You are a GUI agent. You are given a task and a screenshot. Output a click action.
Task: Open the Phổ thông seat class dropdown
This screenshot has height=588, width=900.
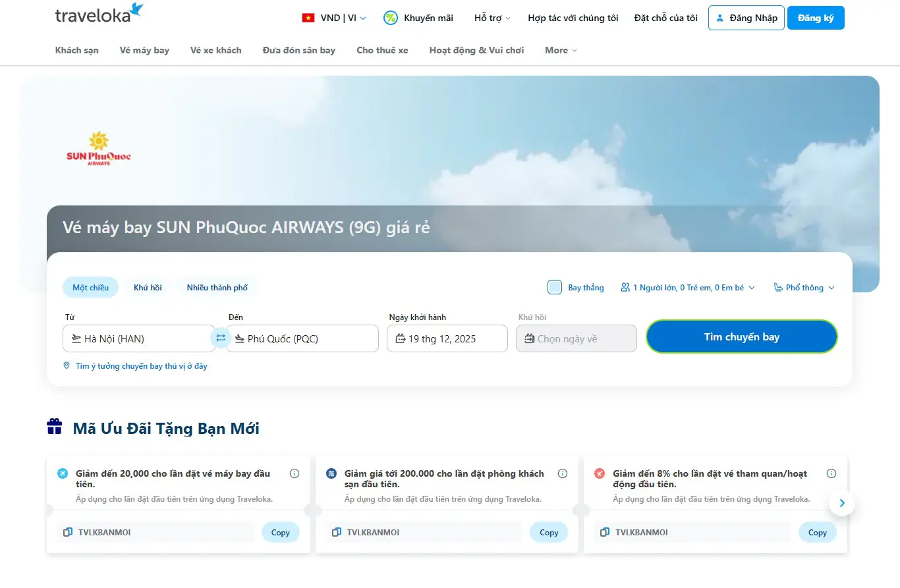point(804,288)
